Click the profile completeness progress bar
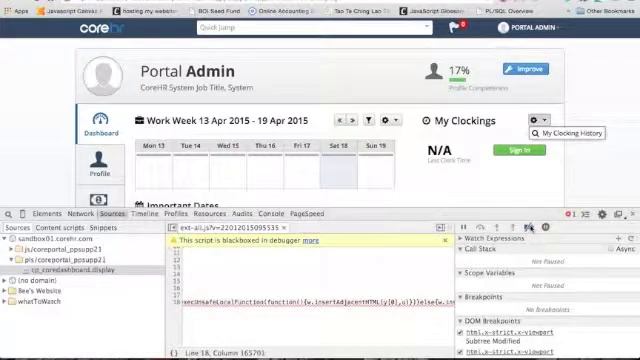Screen dimensions: 640x360 (458, 80)
